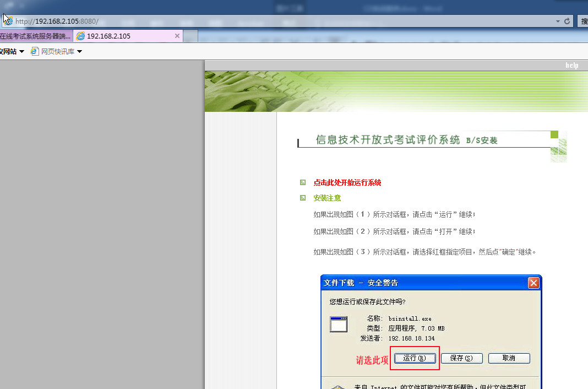The width and height of the screenshot is (588, 389).
Task: Click the help link at top right
Action: point(571,66)
